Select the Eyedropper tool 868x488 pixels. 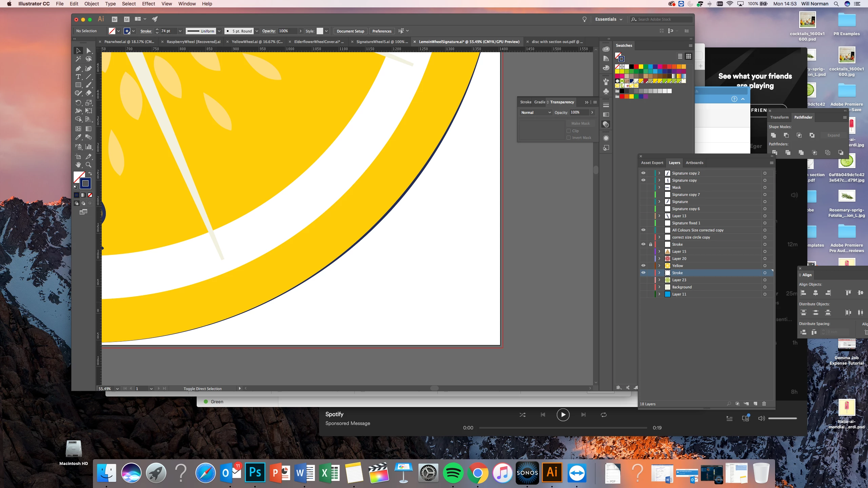(78, 137)
